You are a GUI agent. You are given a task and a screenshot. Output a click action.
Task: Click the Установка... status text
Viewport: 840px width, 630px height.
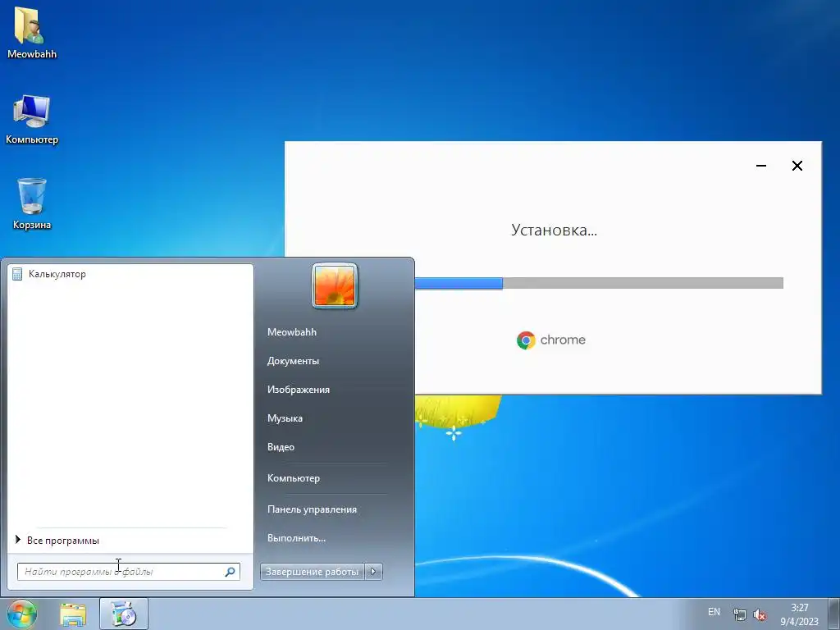coord(554,231)
